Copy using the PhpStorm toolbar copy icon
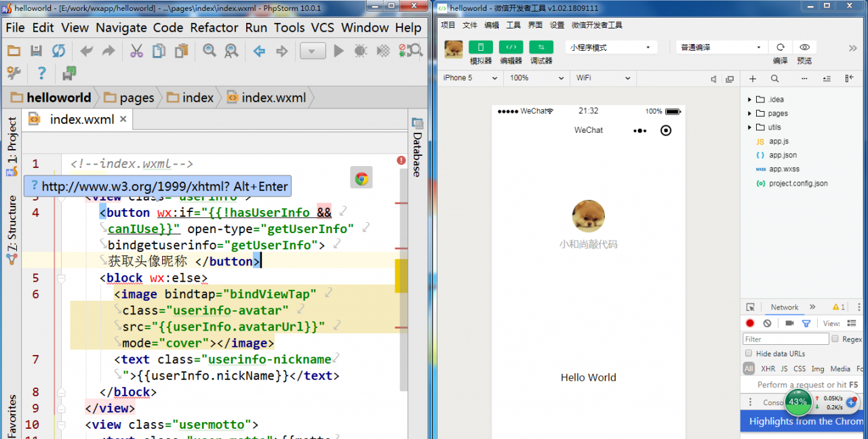 pyautogui.click(x=159, y=51)
